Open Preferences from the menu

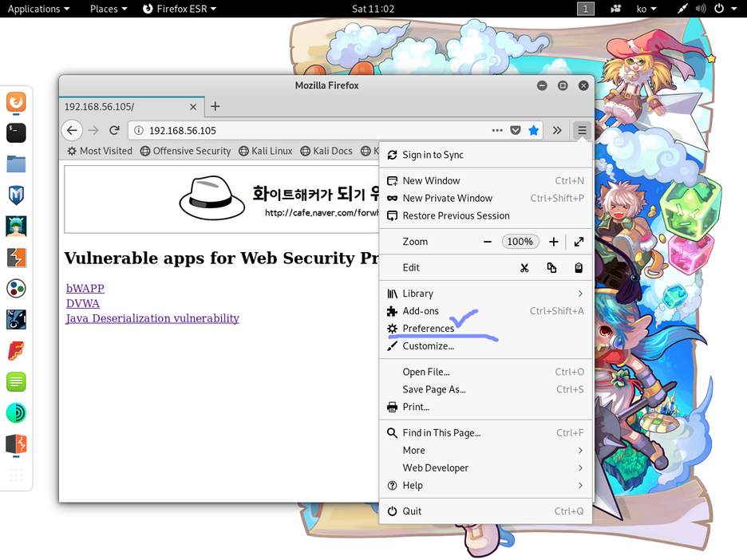485,329
